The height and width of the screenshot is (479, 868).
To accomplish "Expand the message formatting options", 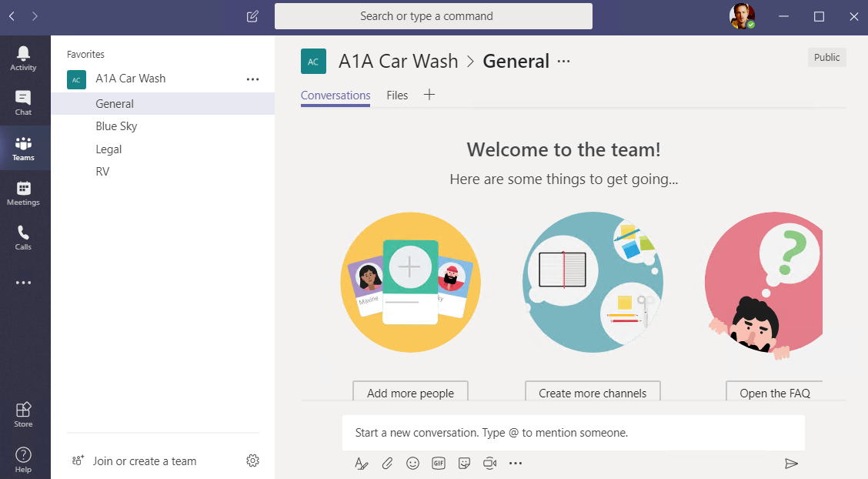I will click(x=362, y=464).
